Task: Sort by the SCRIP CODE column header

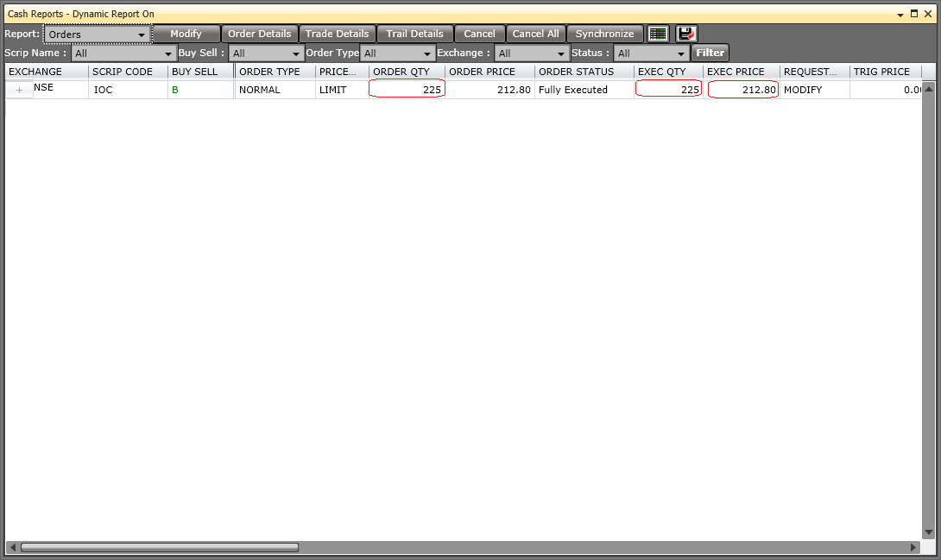Action: [128, 72]
